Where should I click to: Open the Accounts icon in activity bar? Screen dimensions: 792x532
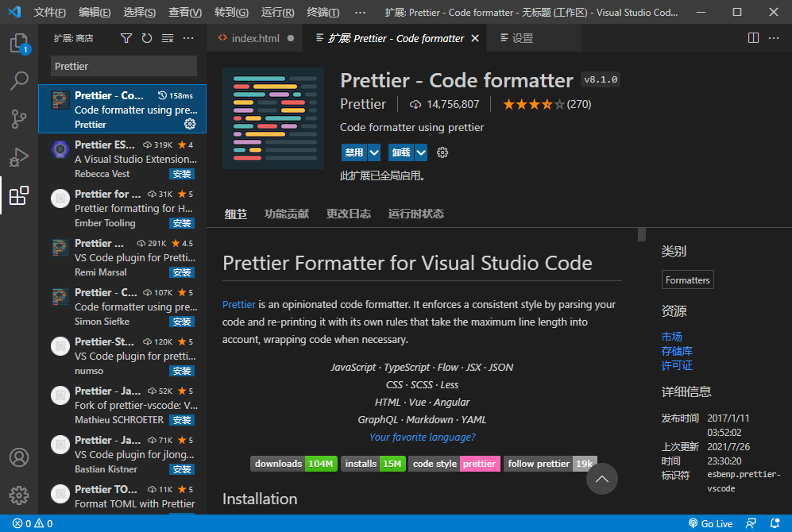19,457
